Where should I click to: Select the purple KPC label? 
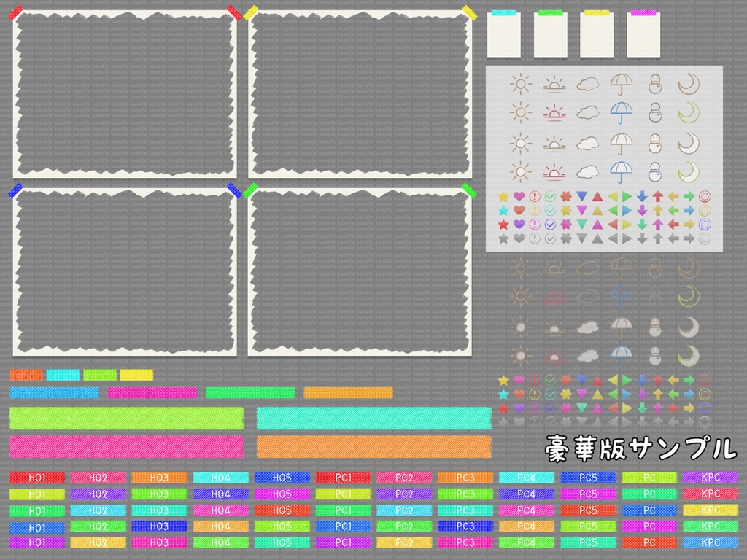point(711,477)
